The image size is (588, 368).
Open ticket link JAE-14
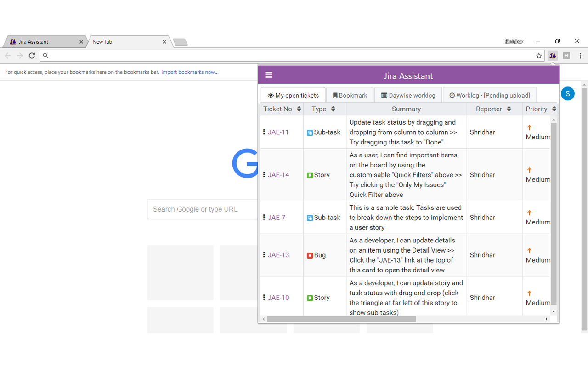[278, 175]
